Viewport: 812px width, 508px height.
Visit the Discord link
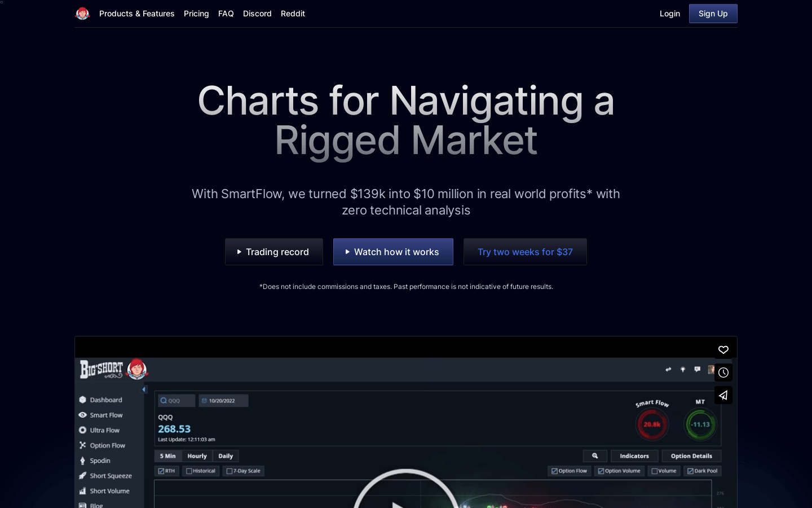pos(257,14)
